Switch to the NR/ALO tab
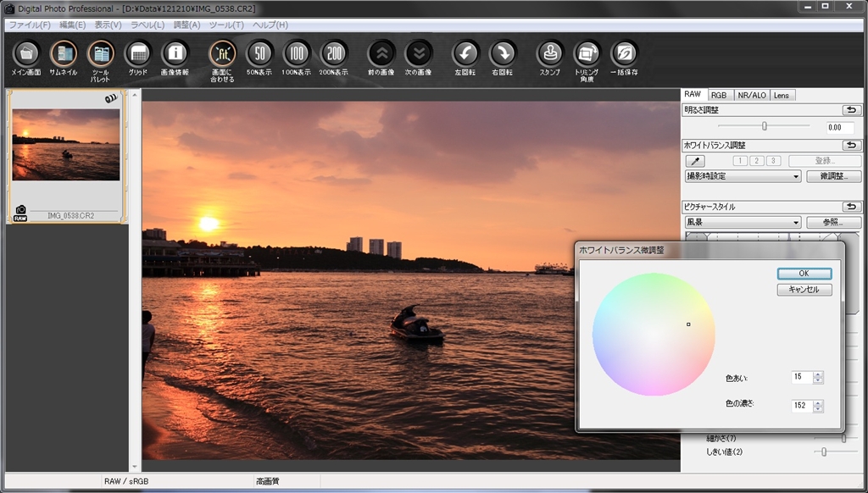The image size is (868, 493). [750, 95]
